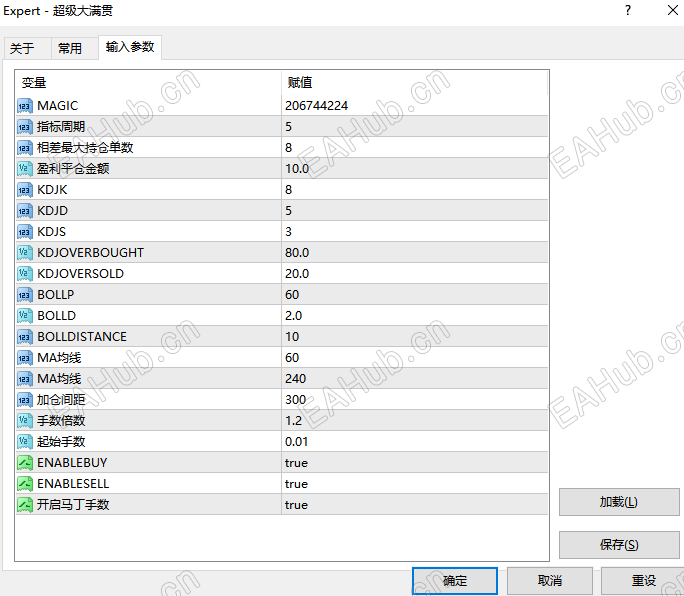Switch to the 常用 tab
Image resolution: width=684 pixels, height=596 pixels.
click(x=75, y=48)
